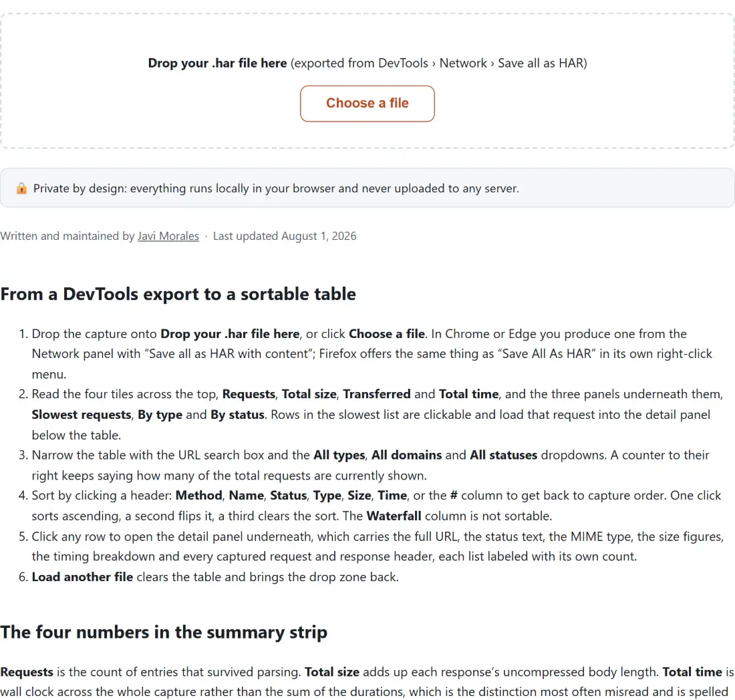Viewport: 735px width, 700px height.
Task: Click bold 'All types' in step three
Action: point(339,456)
